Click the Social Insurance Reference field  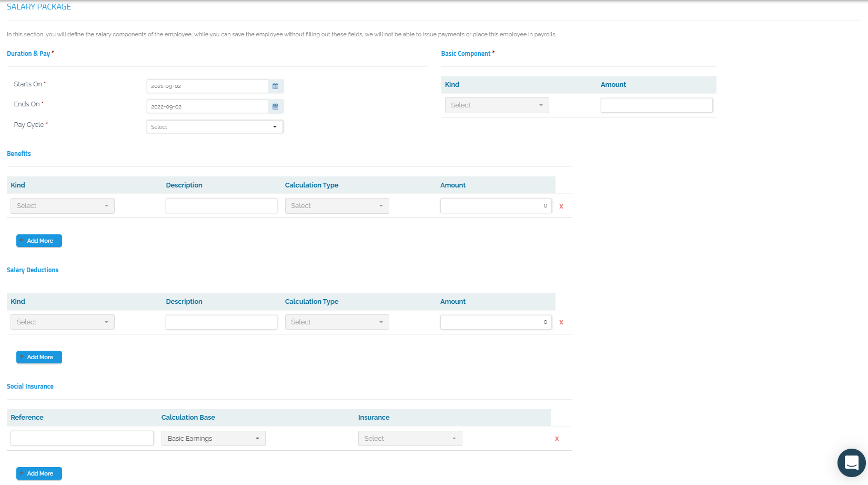tap(82, 438)
